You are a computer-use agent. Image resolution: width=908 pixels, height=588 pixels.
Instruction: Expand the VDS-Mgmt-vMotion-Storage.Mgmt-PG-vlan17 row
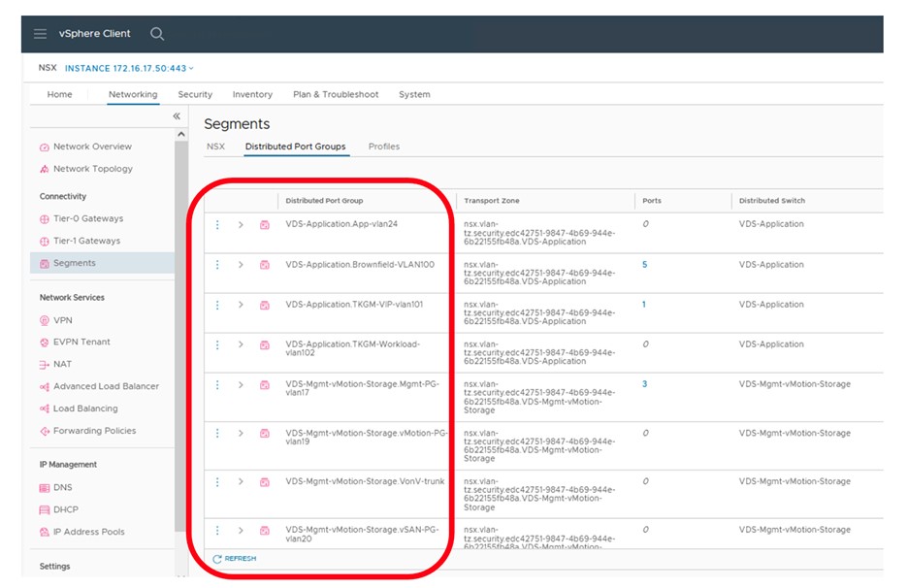pos(241,385)
